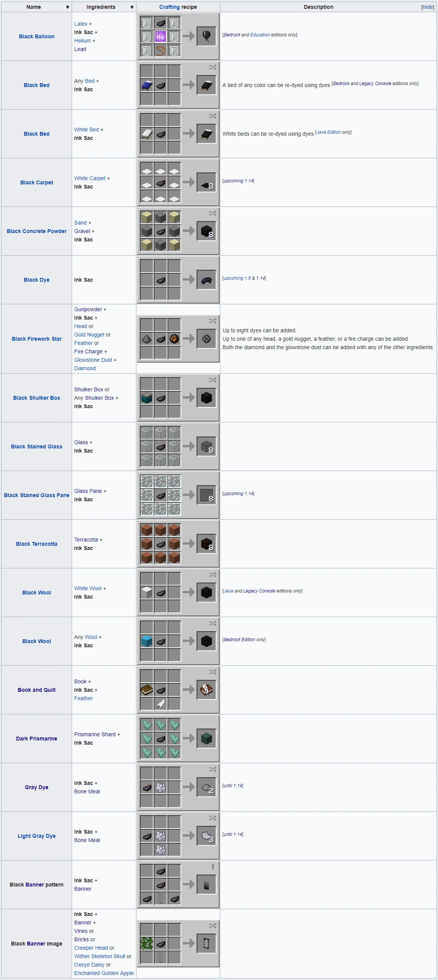Click the fire charge icon in Firework Star recipe
This screenshot has height=980, width=438.
(174, 339)
